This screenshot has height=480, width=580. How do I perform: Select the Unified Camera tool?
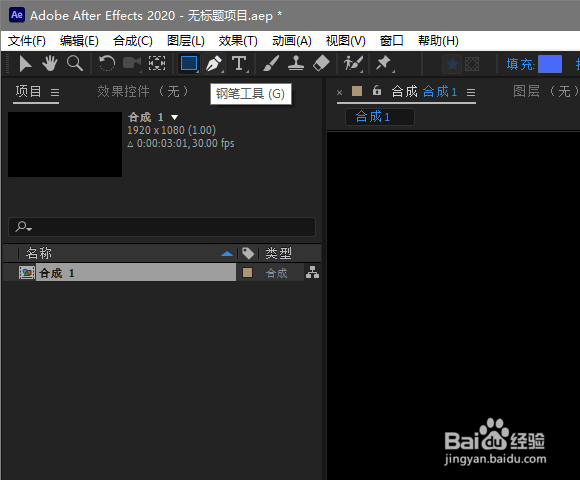[x=132, y=64]
